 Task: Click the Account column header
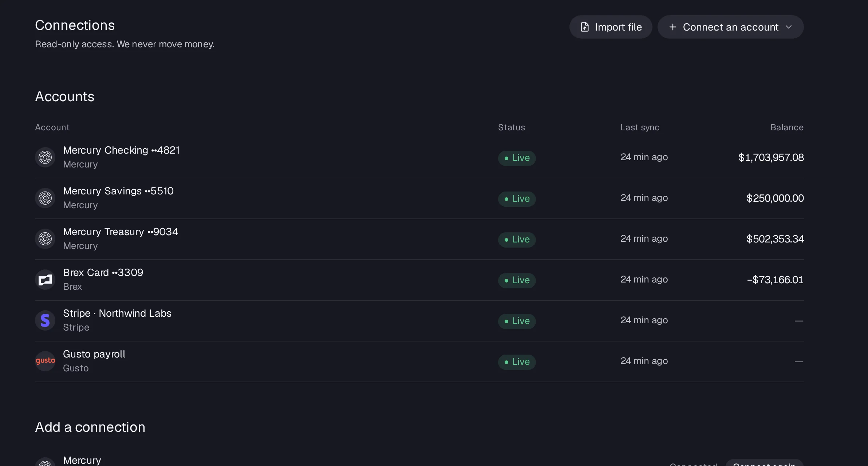coord(52,127)
